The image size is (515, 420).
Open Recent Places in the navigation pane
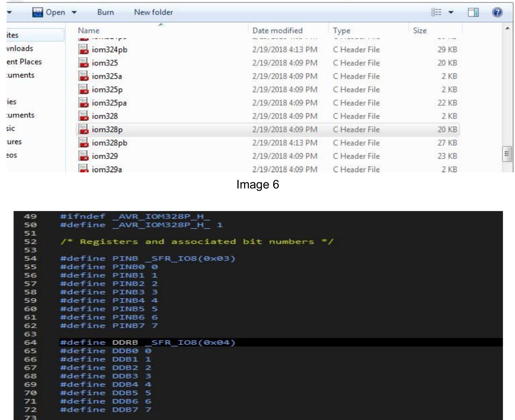pyautogui.click(x=24, y=62)
